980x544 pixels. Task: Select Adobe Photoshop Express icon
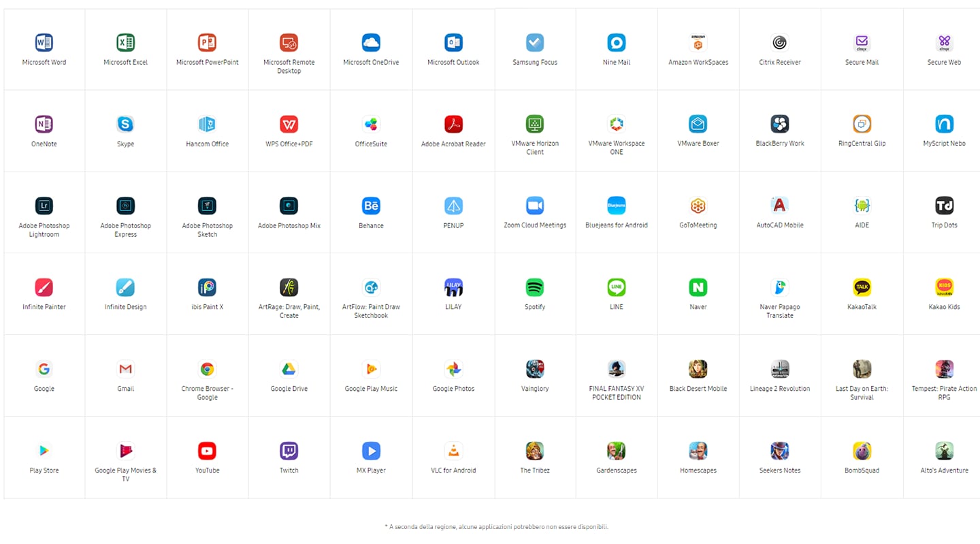[126, 206]
